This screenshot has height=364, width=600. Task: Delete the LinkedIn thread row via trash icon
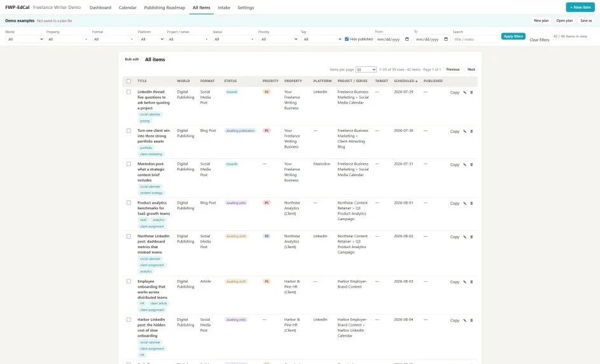(x=471, y=93)
